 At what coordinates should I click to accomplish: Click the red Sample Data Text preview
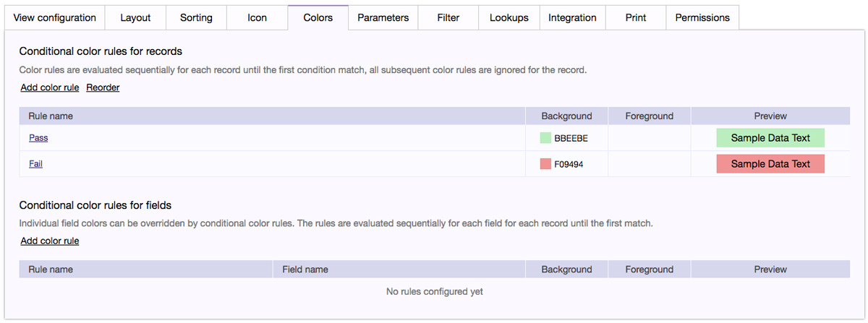pos(770,164)
